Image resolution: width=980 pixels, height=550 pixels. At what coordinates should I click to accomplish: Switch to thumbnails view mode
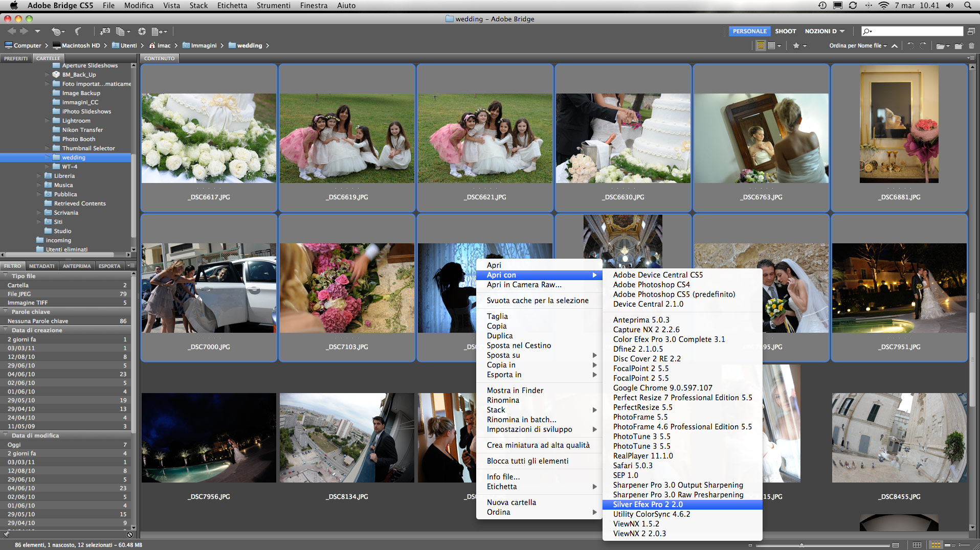pos(936,545)
